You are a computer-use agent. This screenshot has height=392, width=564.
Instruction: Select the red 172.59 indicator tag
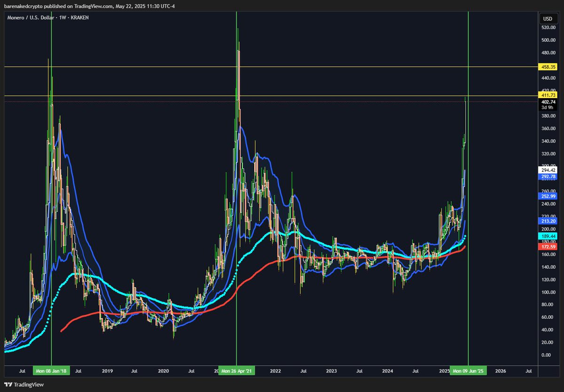548,246
